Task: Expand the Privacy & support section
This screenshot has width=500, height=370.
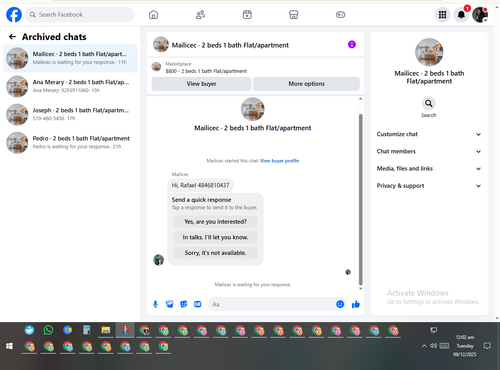Action: (429, 186)
